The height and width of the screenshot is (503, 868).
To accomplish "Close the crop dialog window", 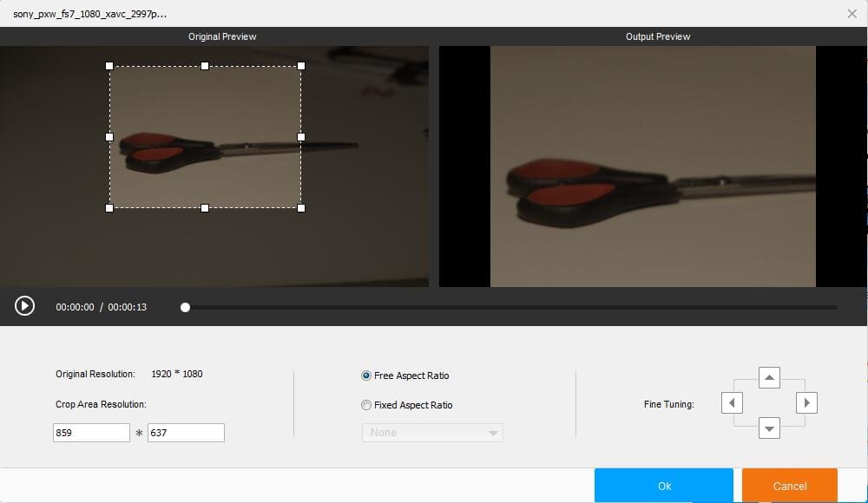I will tap(852, 13).
